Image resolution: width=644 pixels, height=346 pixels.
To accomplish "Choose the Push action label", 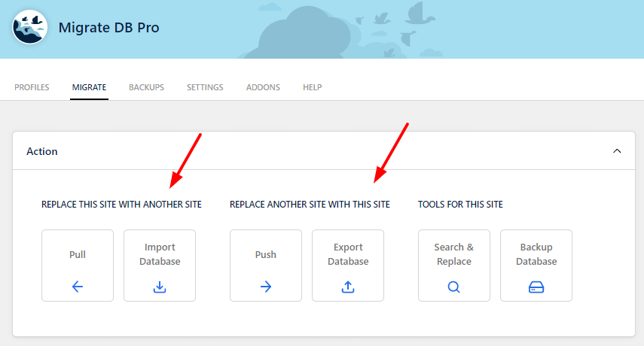I will (266, 254).
